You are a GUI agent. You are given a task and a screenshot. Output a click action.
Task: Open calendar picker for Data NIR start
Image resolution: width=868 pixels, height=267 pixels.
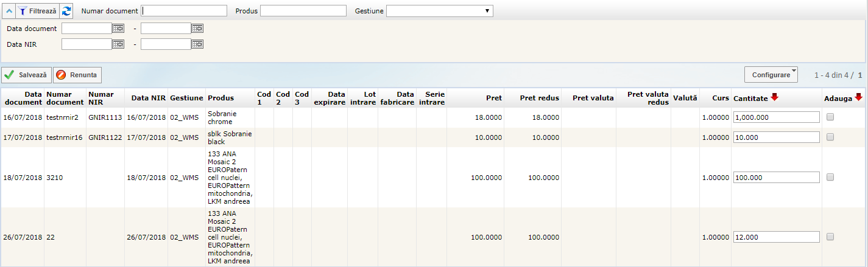(x=118, y=44)
